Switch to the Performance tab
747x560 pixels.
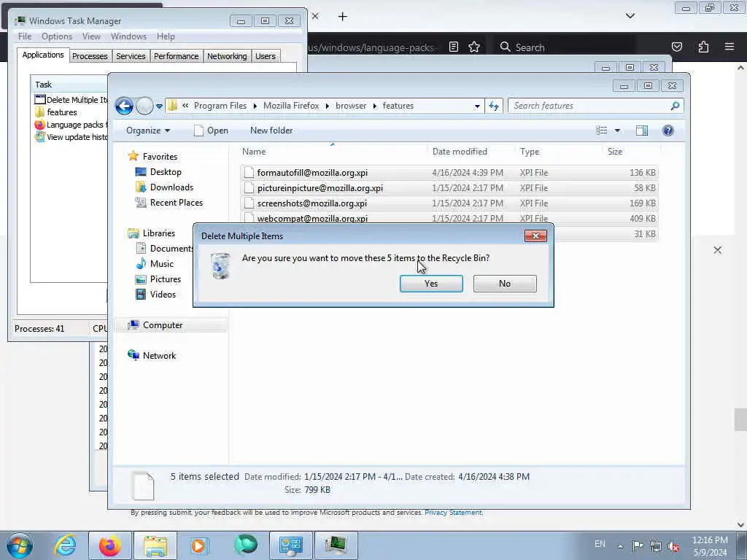point(176,56)
